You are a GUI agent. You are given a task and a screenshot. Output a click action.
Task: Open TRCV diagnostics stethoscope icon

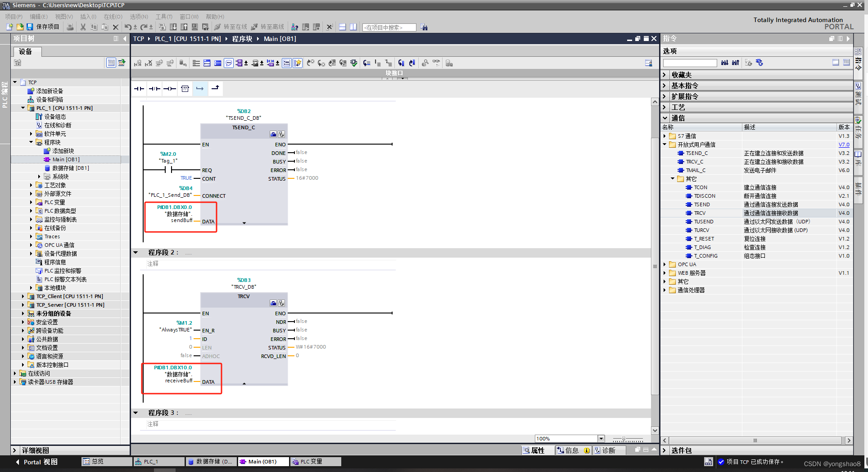[281, 303]
